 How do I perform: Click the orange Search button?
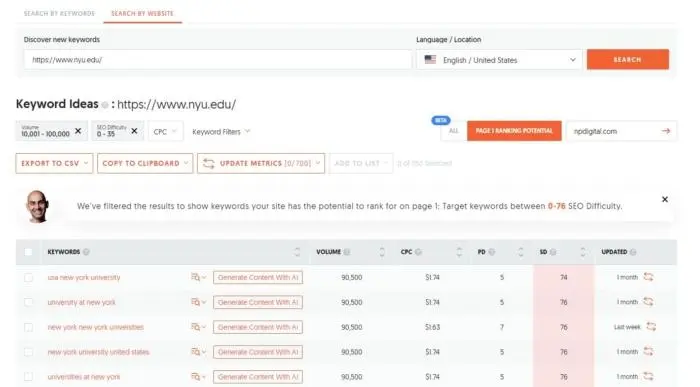click(x=628, y=59)
